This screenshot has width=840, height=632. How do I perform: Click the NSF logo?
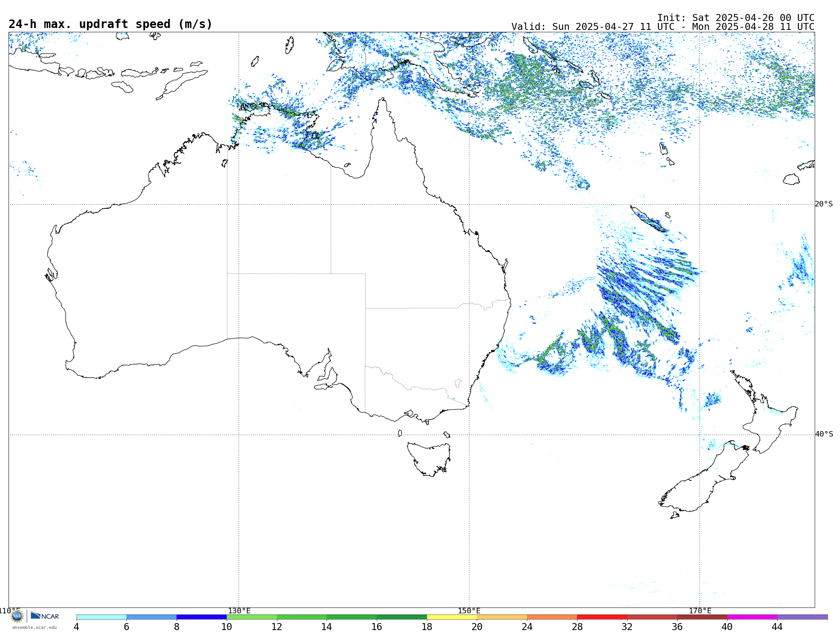(x=17, y=616)
